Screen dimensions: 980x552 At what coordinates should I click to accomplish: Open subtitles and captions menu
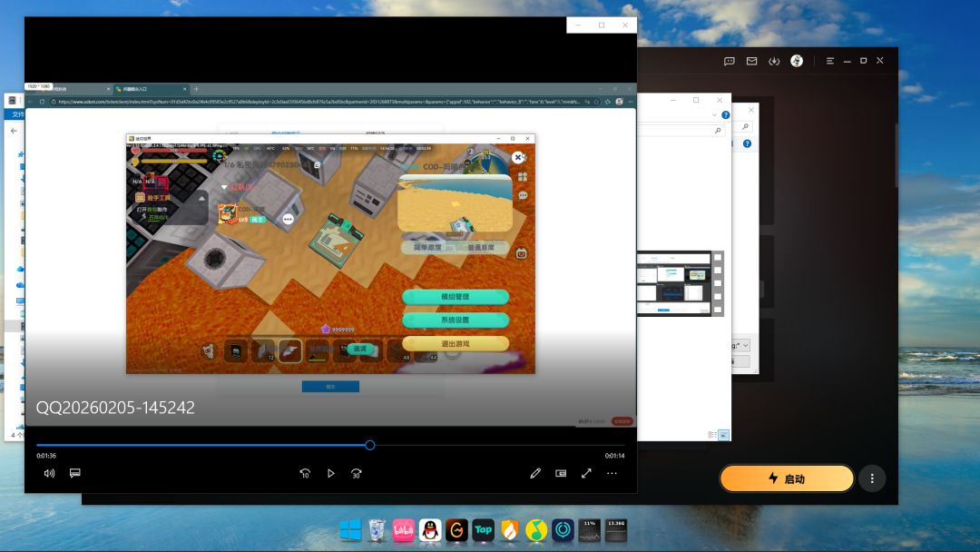[x=75, y=473]
